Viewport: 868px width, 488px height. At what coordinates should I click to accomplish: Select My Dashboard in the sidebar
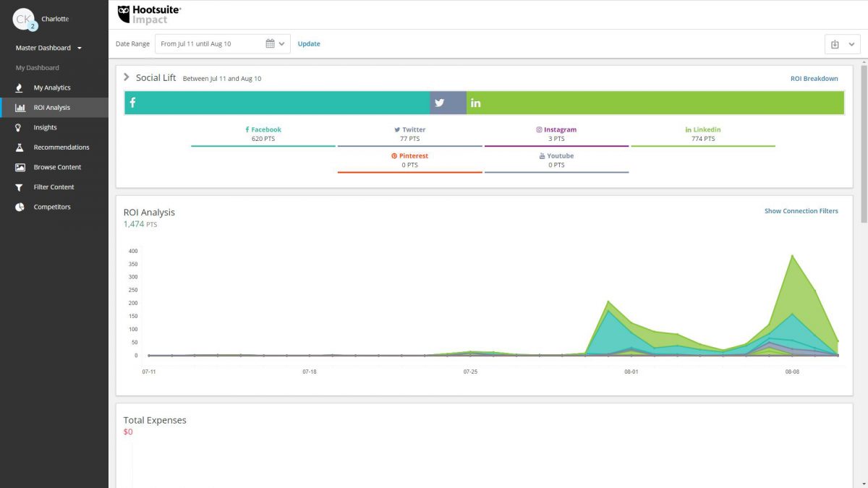point(38,68)
